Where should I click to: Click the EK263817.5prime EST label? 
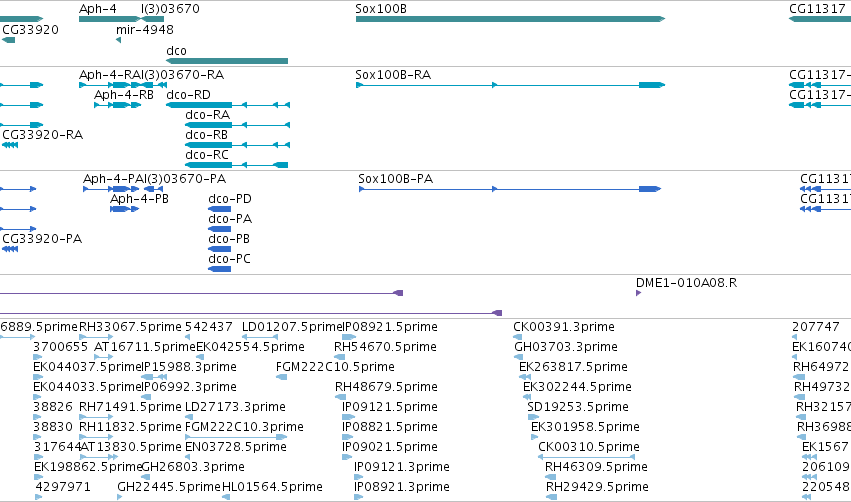[573, 367]
